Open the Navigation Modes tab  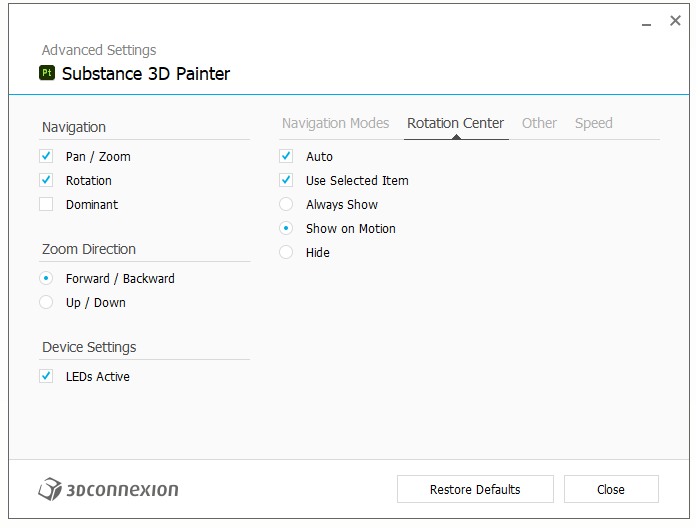coord(335,123)
